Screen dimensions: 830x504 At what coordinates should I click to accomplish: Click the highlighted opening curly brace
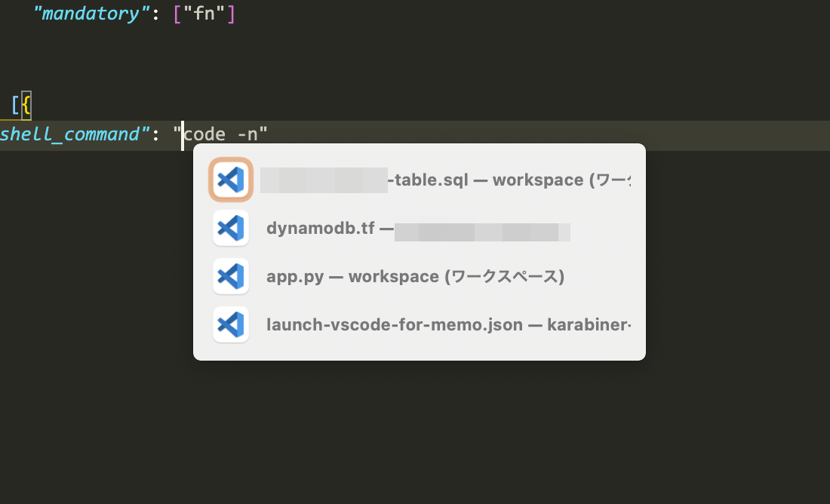[x=26, y=105]
